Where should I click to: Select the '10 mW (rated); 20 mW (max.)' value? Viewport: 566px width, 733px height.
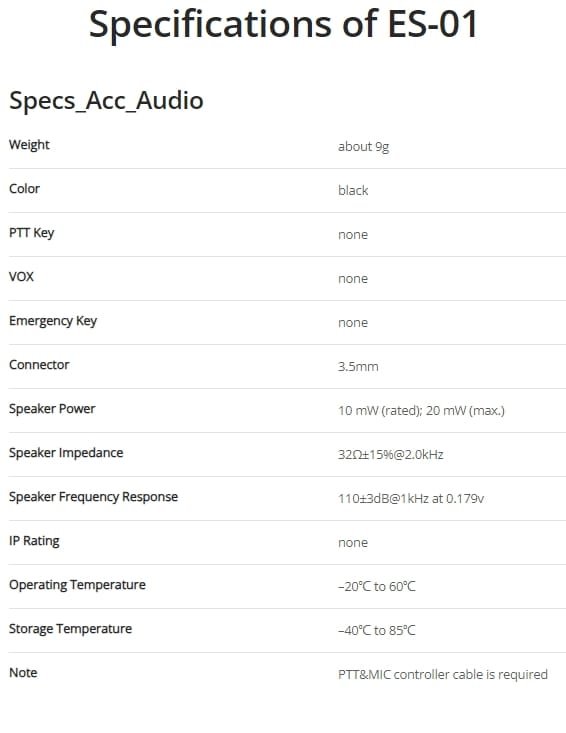tap(421, 410)
